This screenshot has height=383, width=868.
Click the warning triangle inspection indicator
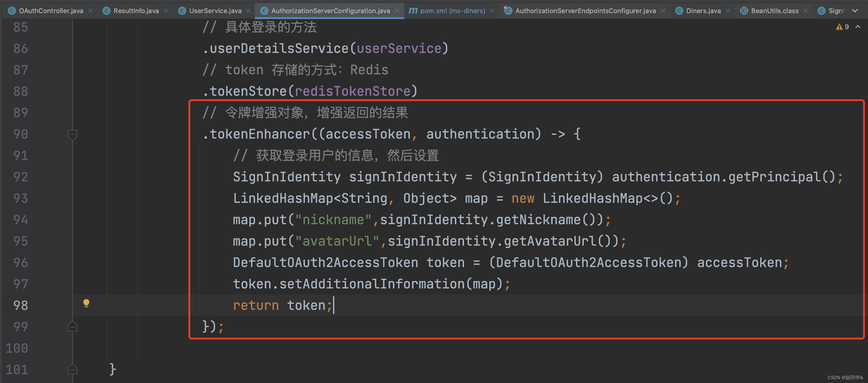pos(839,27)
